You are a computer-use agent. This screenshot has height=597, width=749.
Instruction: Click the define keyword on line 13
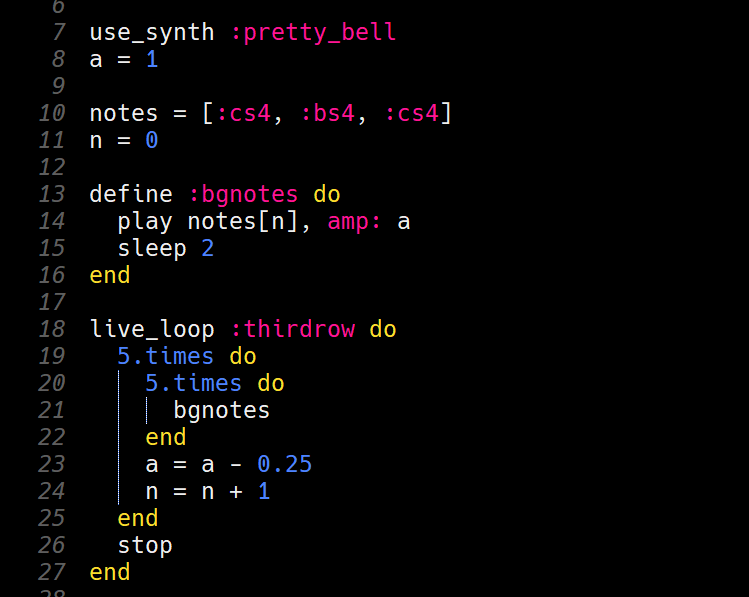pos(131,194)
